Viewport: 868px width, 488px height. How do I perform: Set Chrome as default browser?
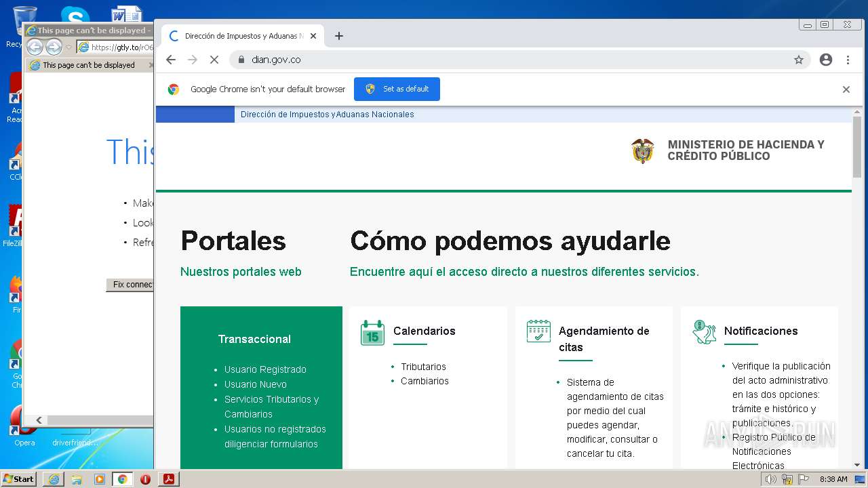[x=397, y=89]
